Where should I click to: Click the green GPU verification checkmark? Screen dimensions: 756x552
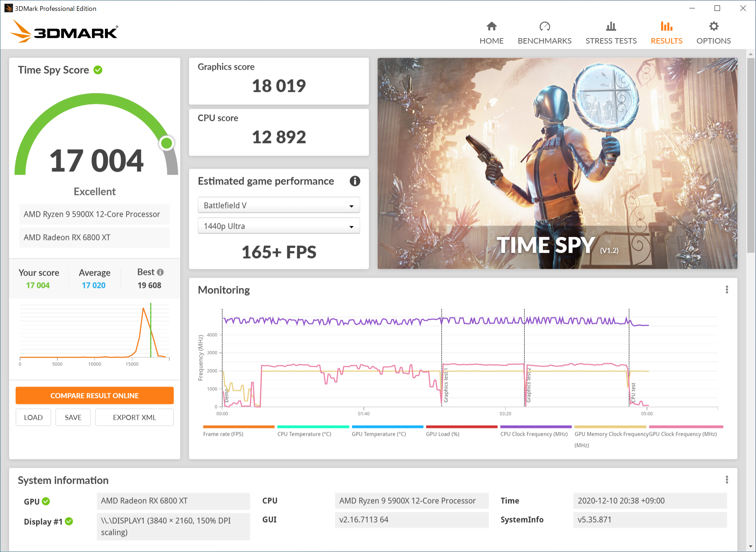(46, 501)
